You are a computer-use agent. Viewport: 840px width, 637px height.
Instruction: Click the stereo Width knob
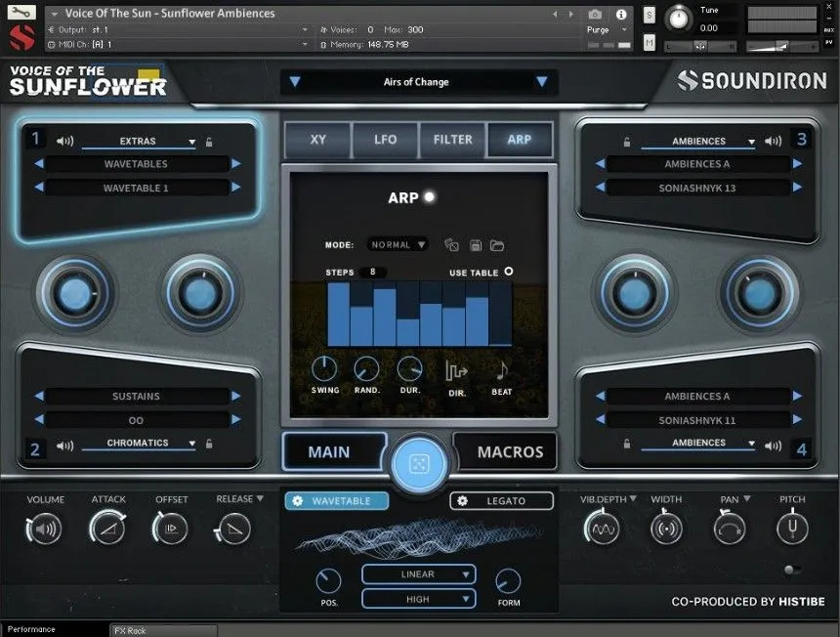tap(666, 529)
